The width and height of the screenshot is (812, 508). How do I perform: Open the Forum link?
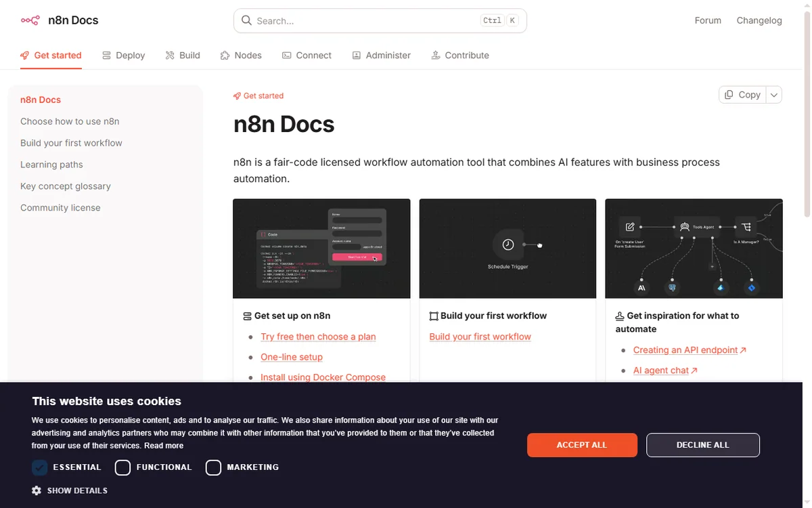click(708, 20)
